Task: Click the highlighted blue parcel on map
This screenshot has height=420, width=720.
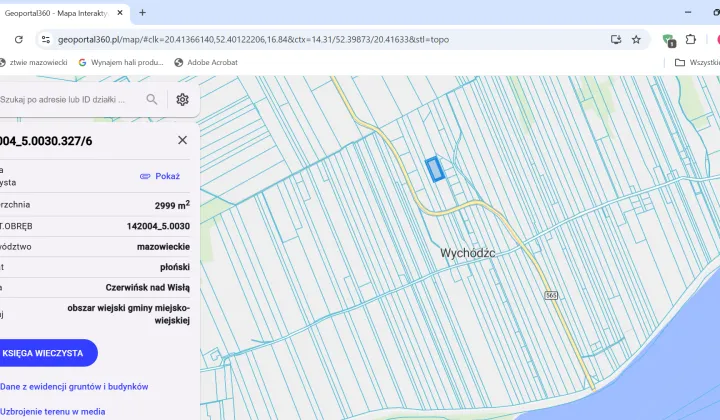Action: pyautogui.click(x=435, y=169)
